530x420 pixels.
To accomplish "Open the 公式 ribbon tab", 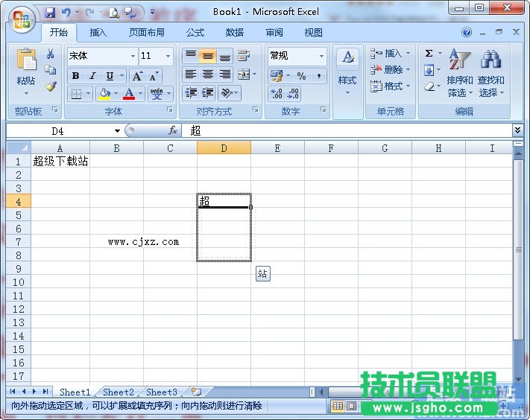I will click(195, 33).
